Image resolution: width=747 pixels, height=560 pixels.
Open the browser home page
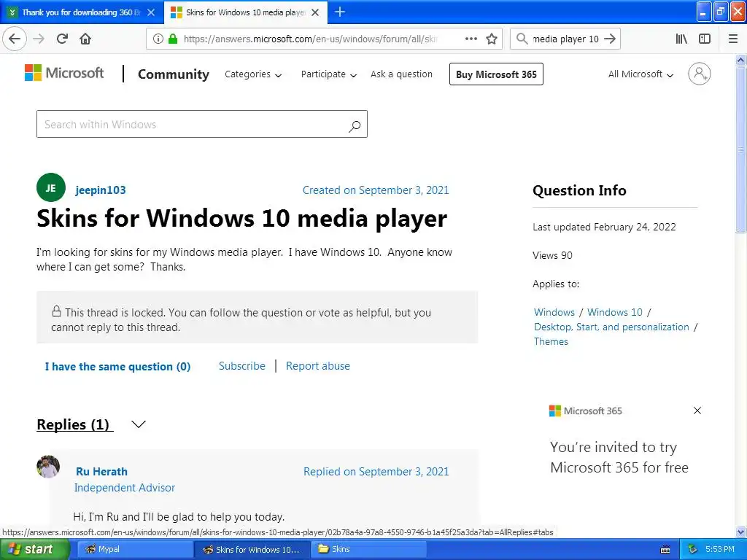pos(85,39)
